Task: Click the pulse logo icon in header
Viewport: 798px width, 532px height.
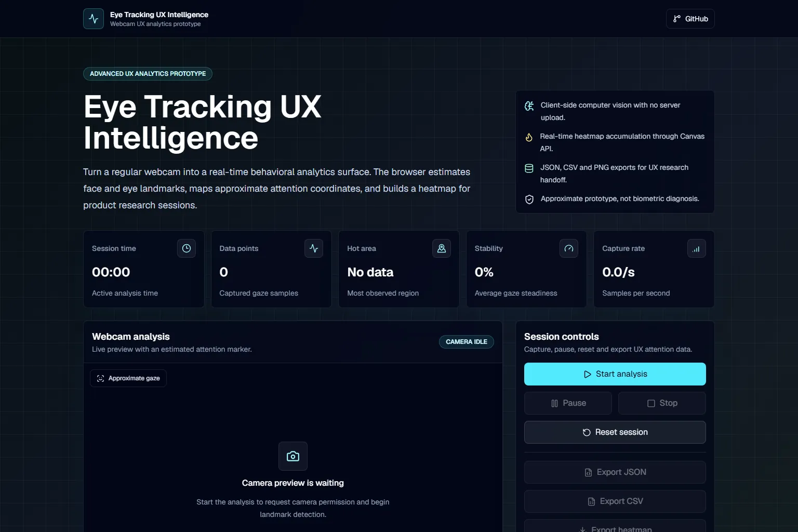Action: click(x=94, y=19)
